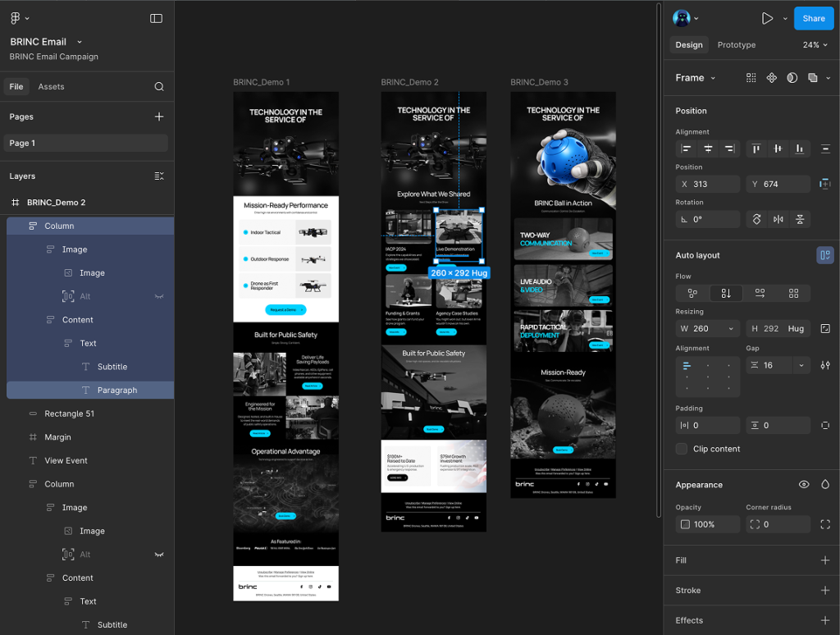840x635 pixels.
Task: Flip horizontal icon in Rotation row
Action: coord(778,219)
